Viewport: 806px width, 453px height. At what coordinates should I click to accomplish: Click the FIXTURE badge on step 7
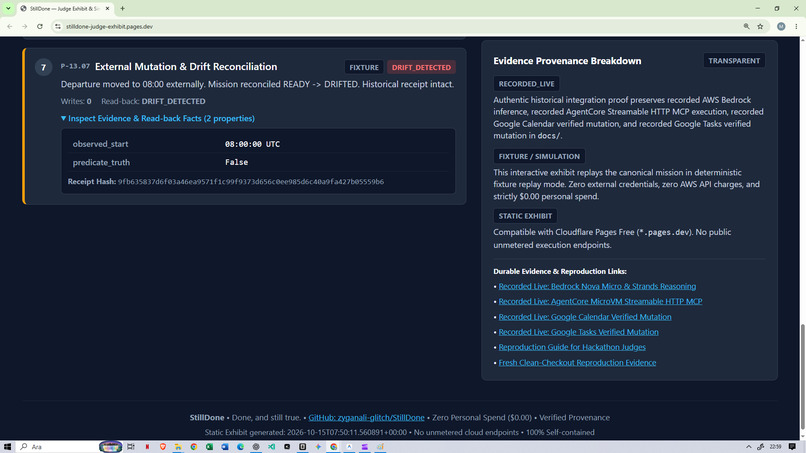coord(363,67)
